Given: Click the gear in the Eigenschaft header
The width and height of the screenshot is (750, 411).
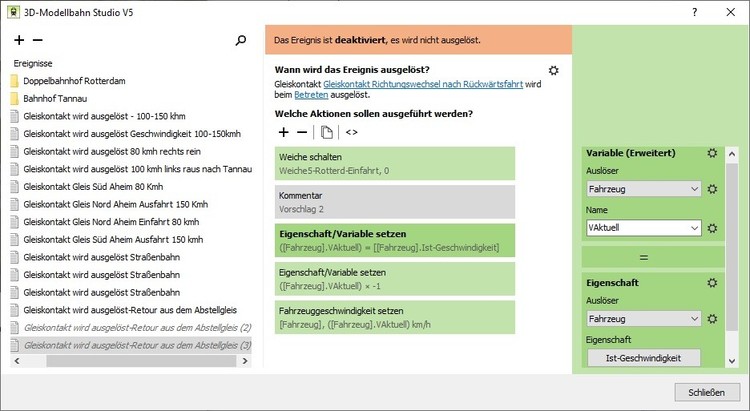Looking at the screenshot, I should click(712, 283).
